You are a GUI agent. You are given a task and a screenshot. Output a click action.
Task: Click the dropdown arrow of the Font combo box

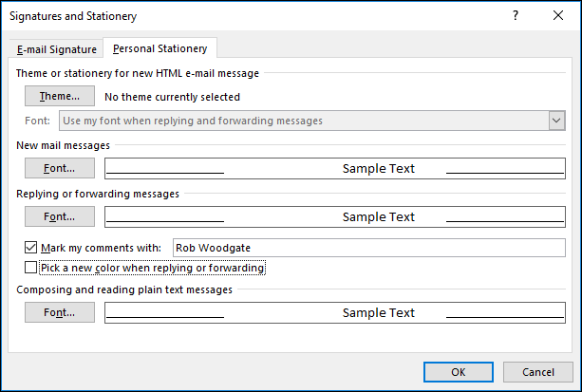pyautogui.click(x=555, y=121)
